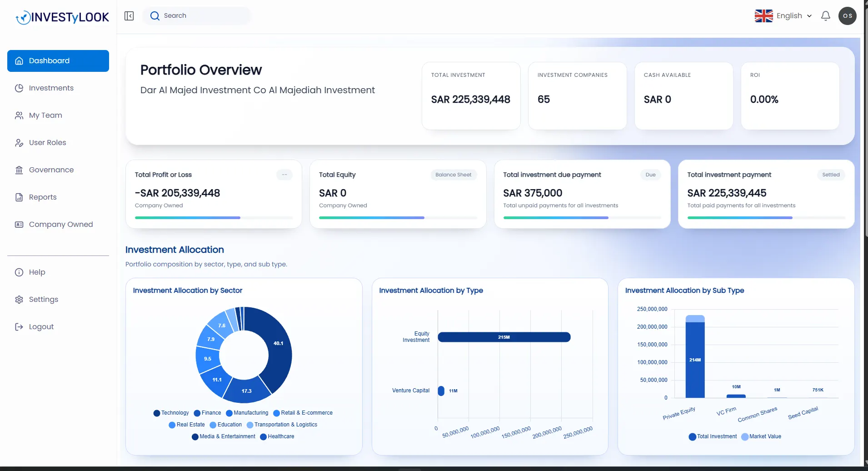The width and height of the screenshot is (868, 471).
Task: Open the Reports section
Action: pyautogui.click(x=58, y=197)
